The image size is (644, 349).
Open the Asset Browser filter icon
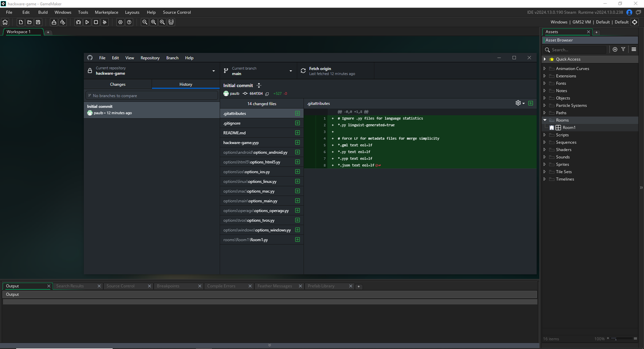(x=623, y=49)
